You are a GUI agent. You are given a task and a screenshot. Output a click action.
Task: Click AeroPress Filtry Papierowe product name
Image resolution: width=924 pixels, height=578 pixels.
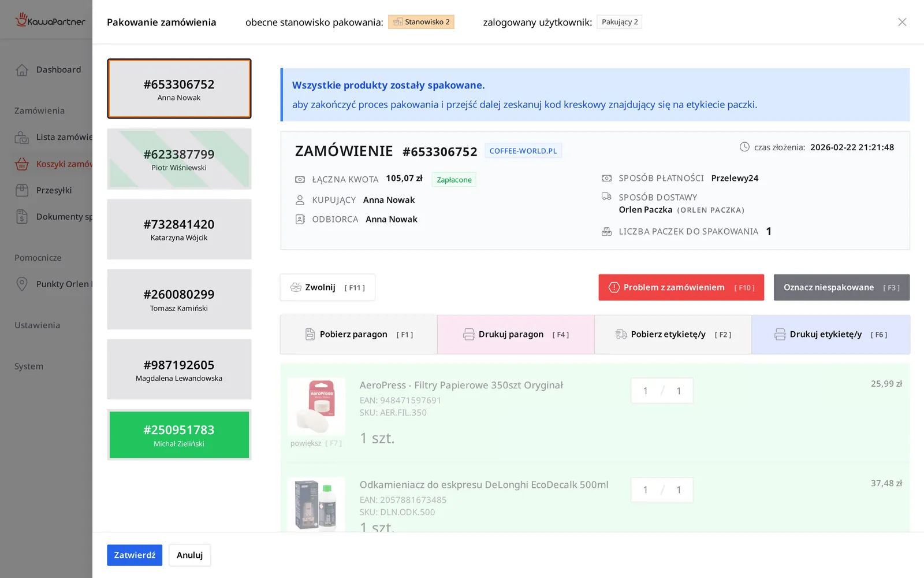point(461,385)
